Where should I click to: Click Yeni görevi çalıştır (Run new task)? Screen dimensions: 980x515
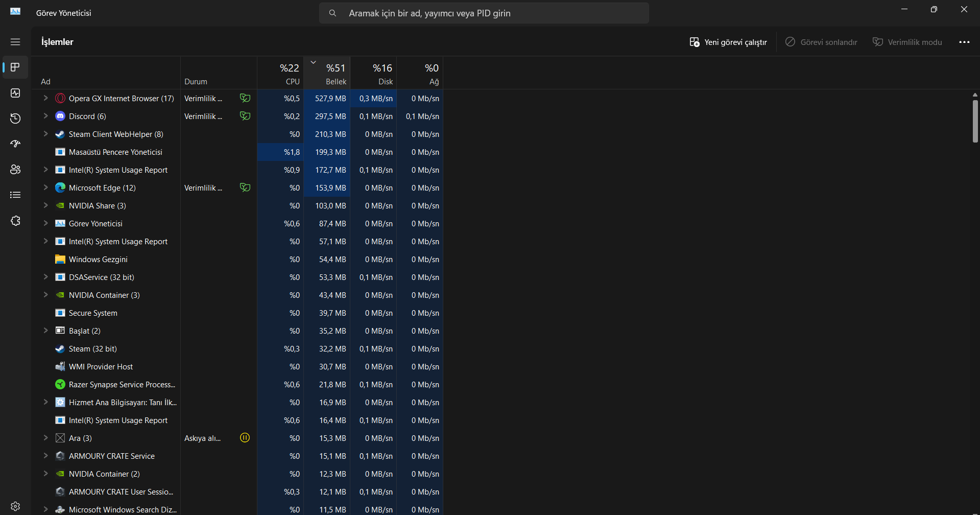click(728, 42)
